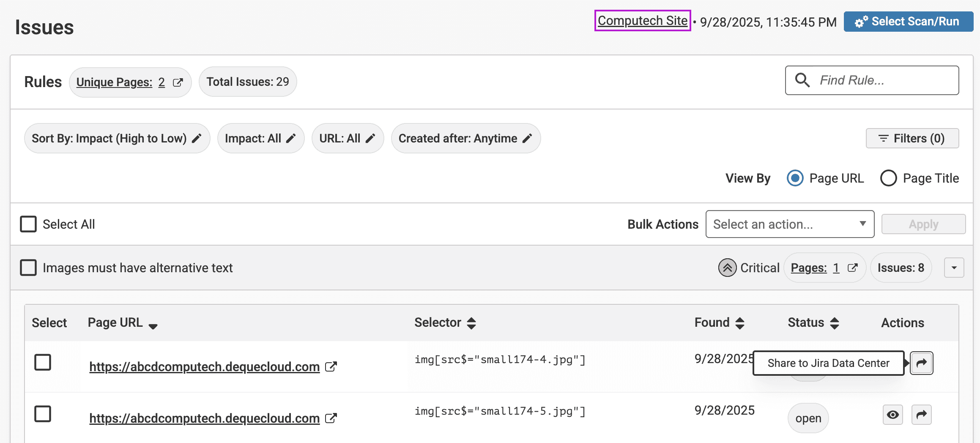The height and width of the screenshot is (443, 980).
Task: Sort table by Status column
Action: tap(834, 323)
